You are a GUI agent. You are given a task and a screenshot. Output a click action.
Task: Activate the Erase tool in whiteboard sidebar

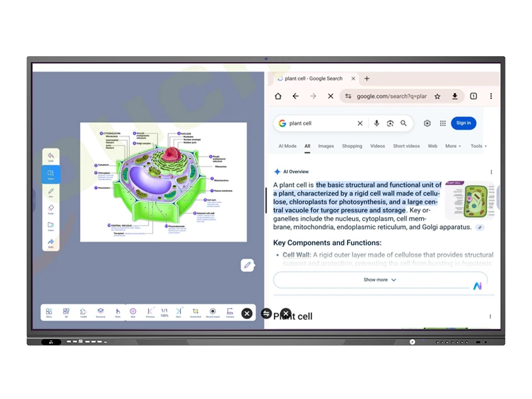(x=51, y=209)
